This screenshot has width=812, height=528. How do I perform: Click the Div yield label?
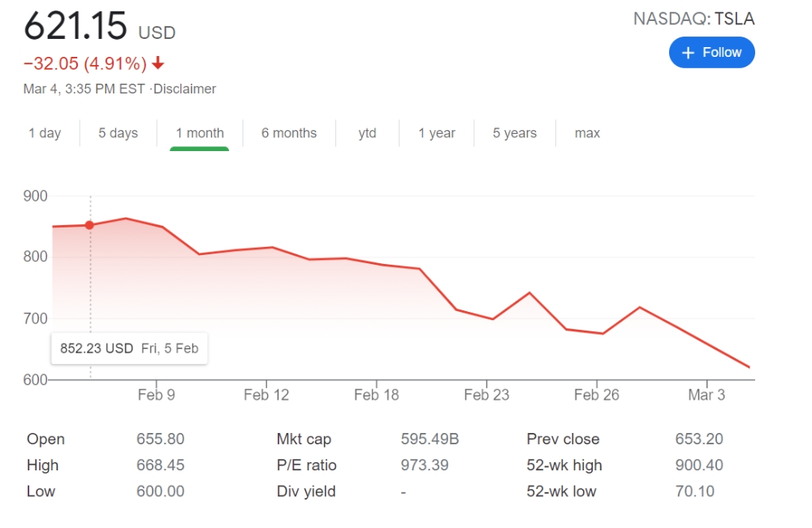pyautogui.click(x=306, y=491)
